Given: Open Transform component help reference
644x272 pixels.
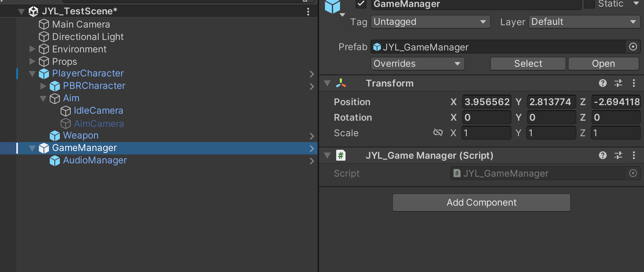Looking at the screenshot, I should 603,83.
